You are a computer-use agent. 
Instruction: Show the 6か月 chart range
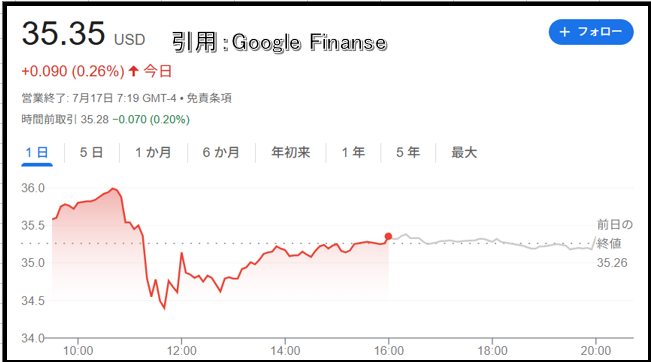pos(221,152)
